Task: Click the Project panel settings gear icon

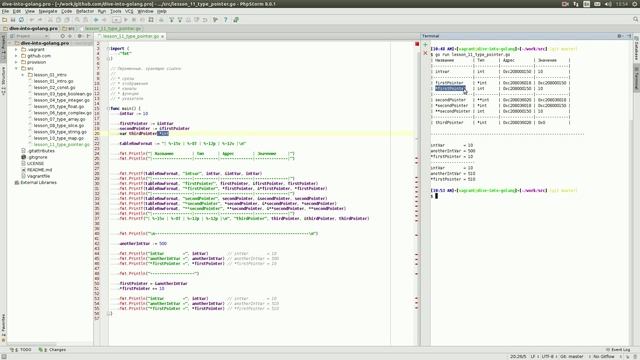Action: click(x=79, y=36)
